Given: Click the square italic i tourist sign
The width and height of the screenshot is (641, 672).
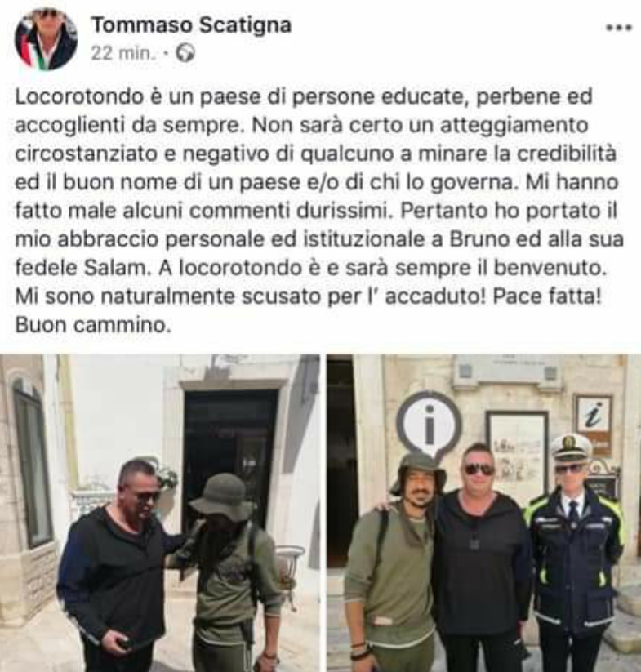Looking at the screenshot, I should pyautogui.click(x=594, y=420).
